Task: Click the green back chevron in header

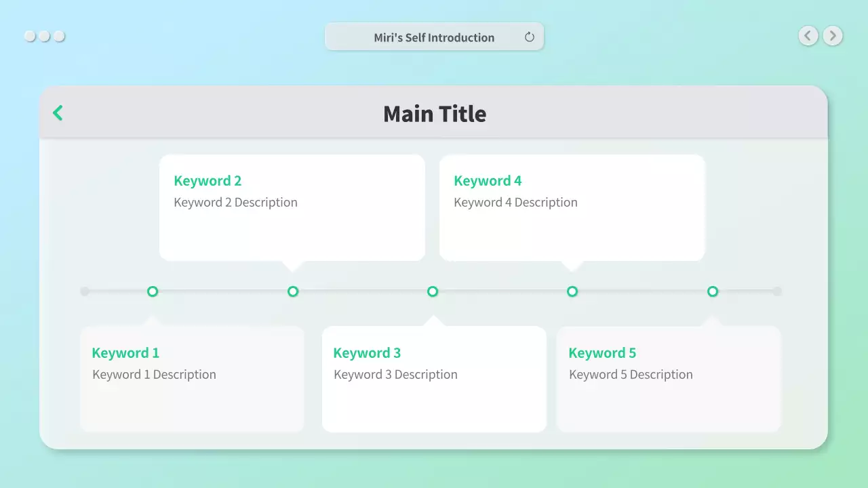Action: click(x=58, y=113)
